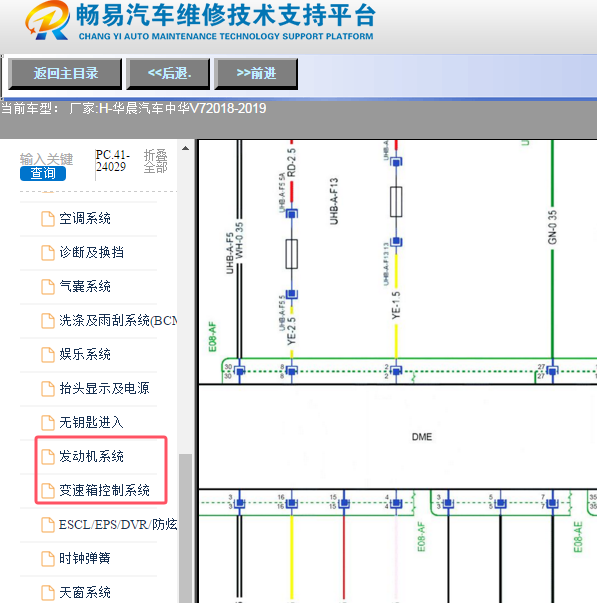Click the 当前车型 vehicle model text
This screenshot has width=597, height=603.
(133, 108)
